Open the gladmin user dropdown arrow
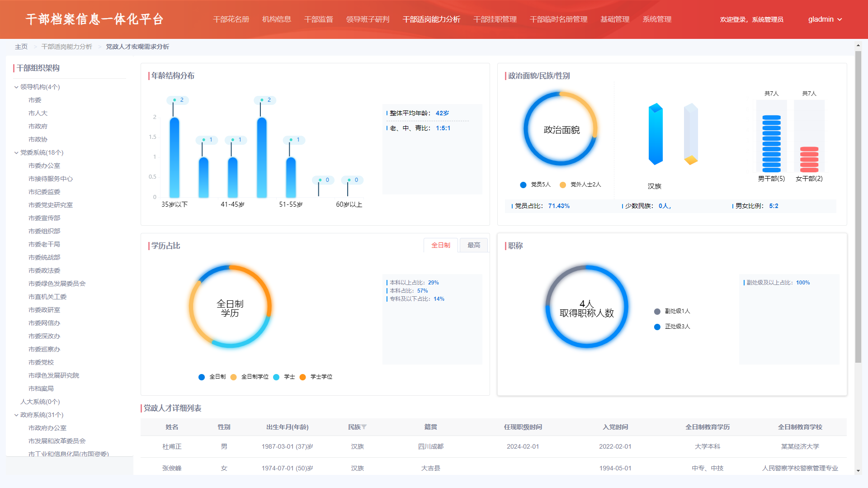868x488 pixels. point(840,19)
